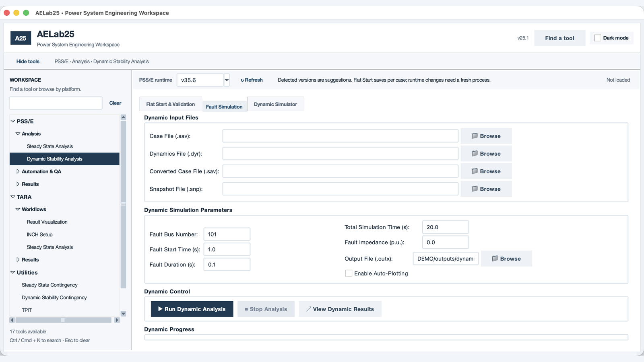Toggle the Dark mode checkbox
The width and height of the screenshot is (644, 362).
tap(598, 38)
